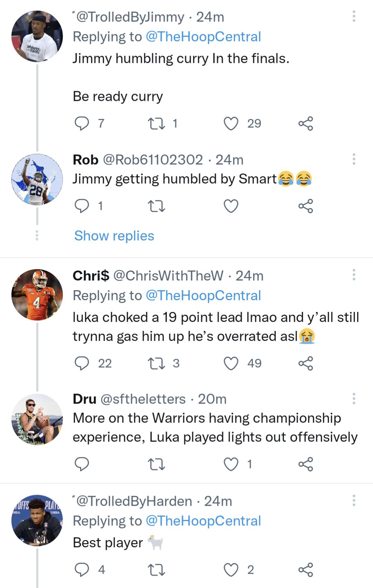
Task: Share Rob's tweet
Action: [306, 206]
